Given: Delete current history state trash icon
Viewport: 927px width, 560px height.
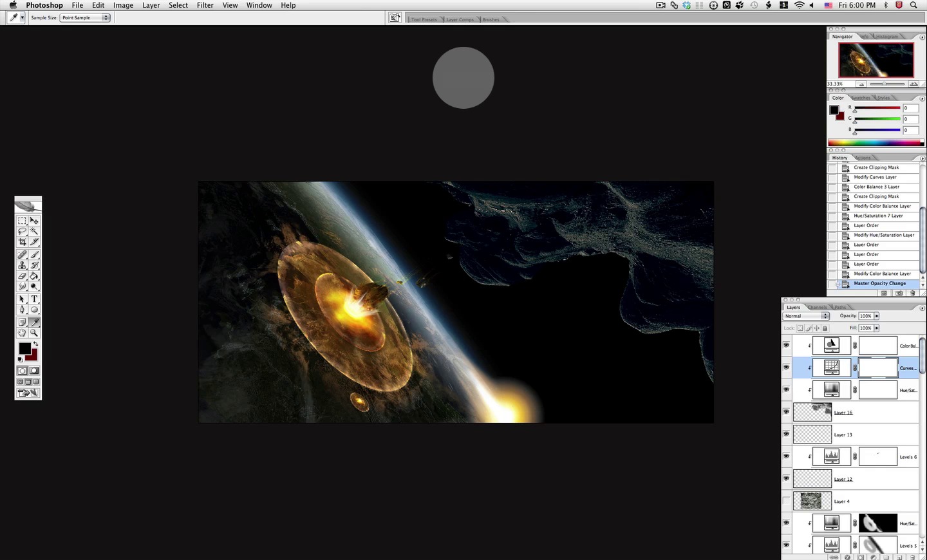Looking at the screenshot, I should click(912, 293).
